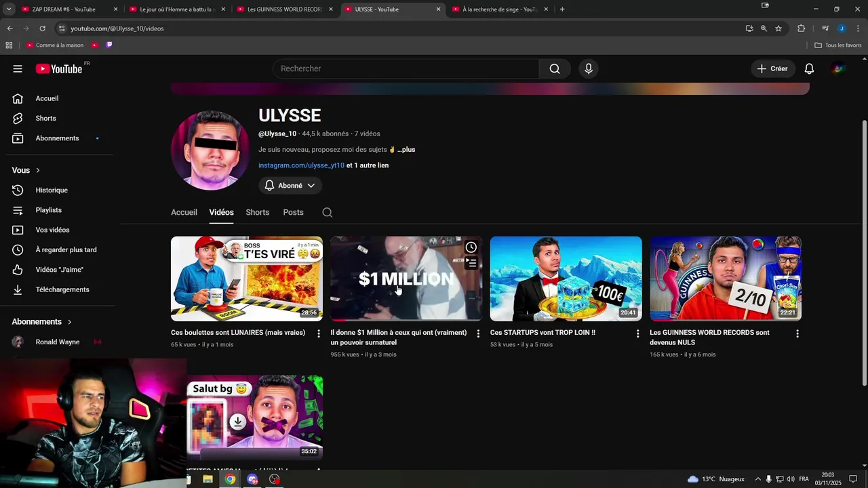The image size is (868, 488).
Task: Focus the Rechercher search field
Action: pos(406,68)
